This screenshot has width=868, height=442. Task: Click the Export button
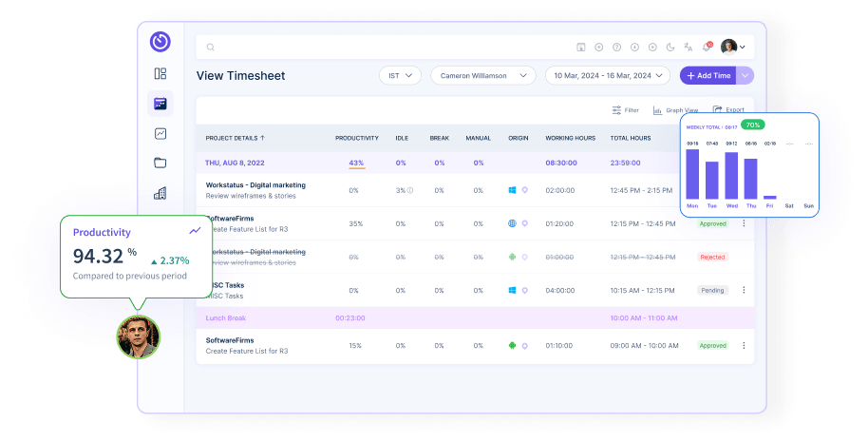click(x=728, y=110)
